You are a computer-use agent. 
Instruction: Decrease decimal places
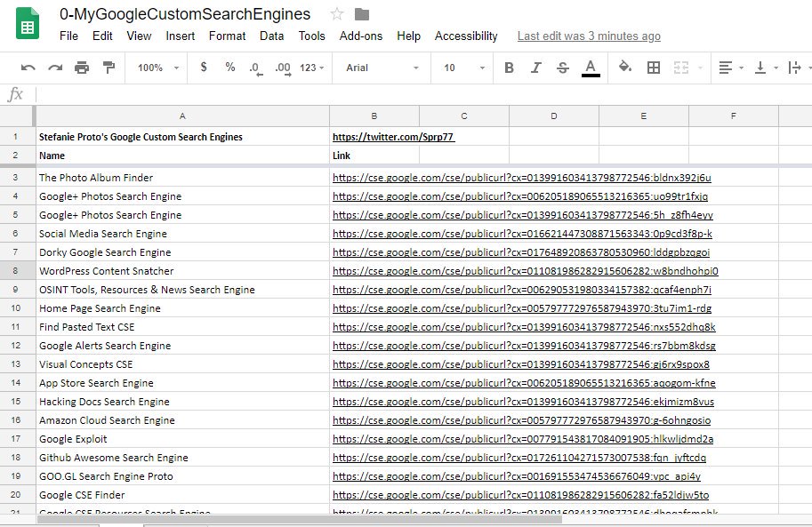tap(256, 68)
